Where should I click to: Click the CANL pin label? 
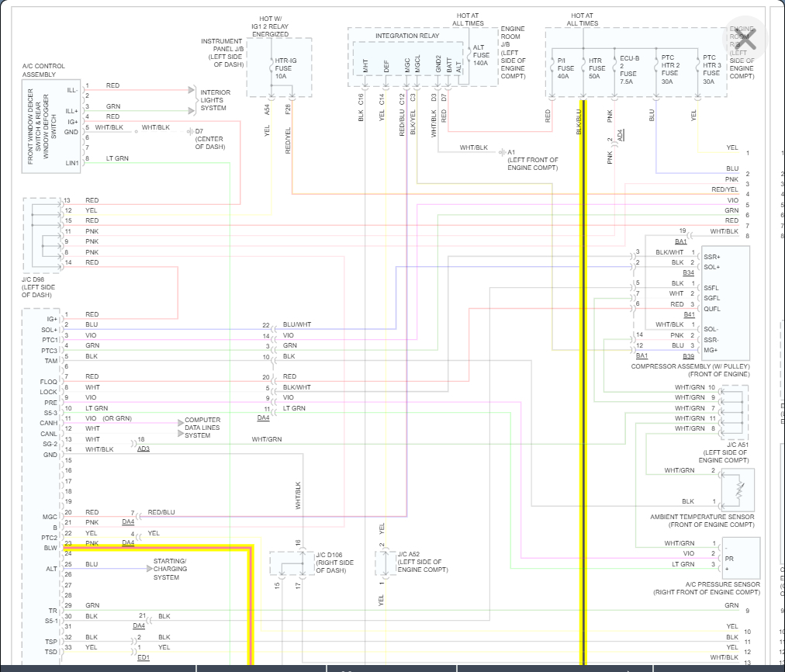[49, 434]
